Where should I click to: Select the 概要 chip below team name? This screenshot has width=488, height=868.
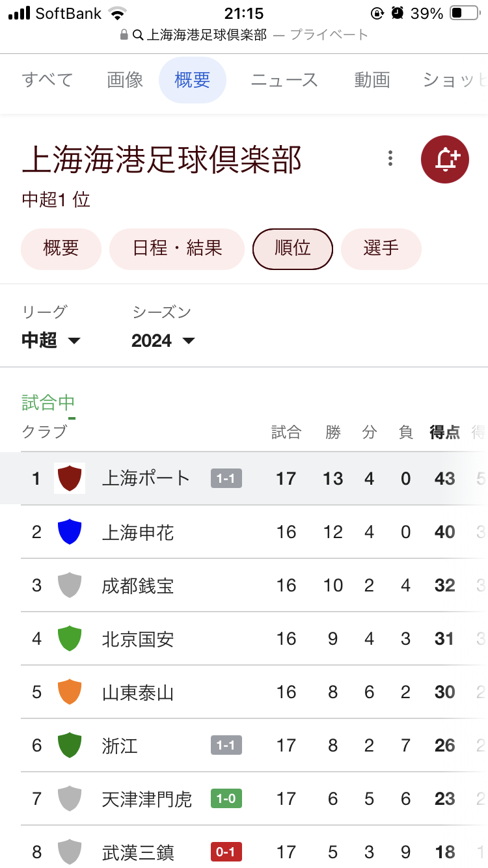(x=61, y=248)
